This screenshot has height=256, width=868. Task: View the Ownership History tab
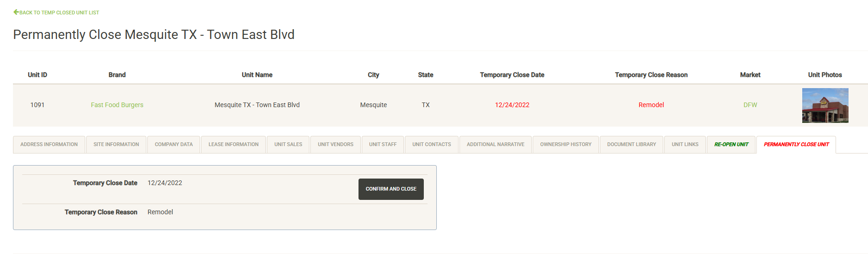(x=566, y=144)
